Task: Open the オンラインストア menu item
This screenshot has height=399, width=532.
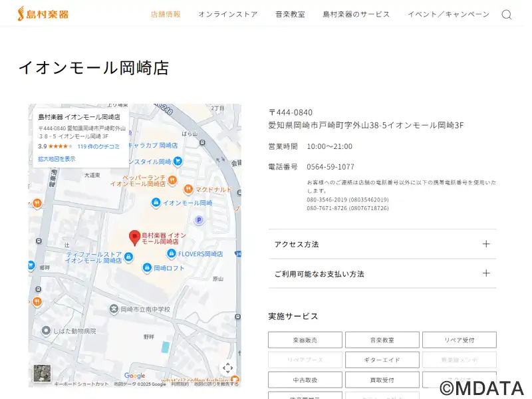Action: coord(227,14)
